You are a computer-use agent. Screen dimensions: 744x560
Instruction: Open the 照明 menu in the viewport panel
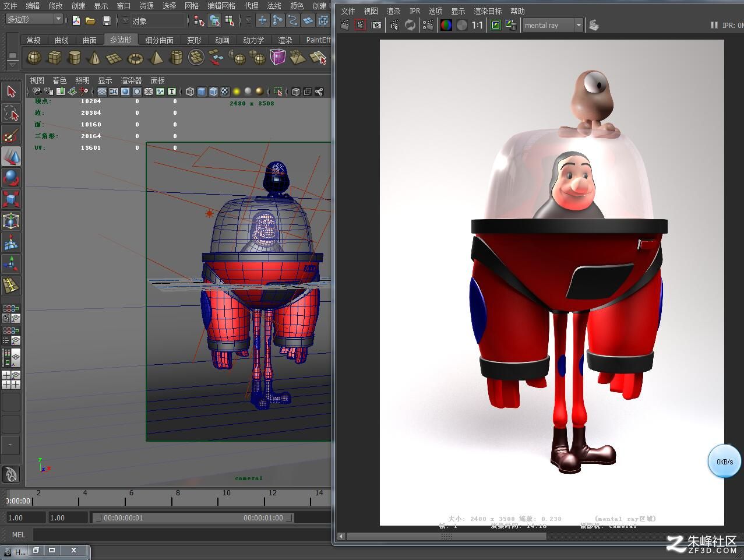(x=82, y=80)
